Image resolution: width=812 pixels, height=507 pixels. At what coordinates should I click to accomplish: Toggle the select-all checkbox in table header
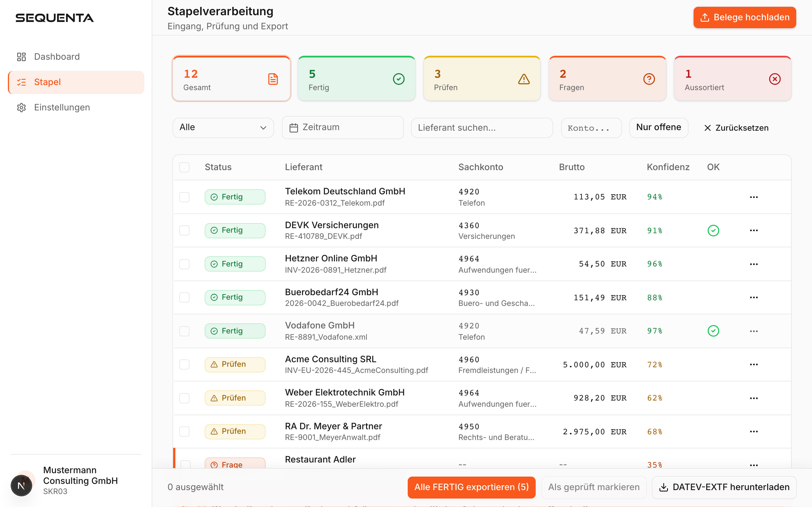click(184, 167)
